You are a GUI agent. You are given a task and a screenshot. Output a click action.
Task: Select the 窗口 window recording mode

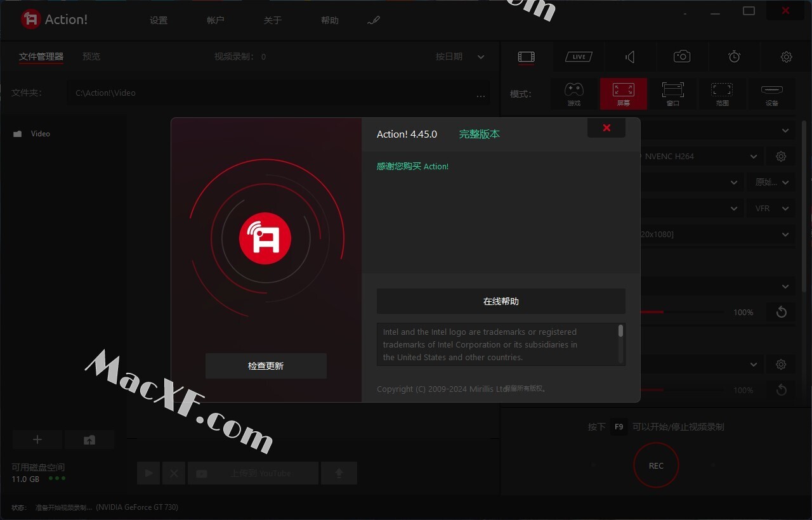673,94
